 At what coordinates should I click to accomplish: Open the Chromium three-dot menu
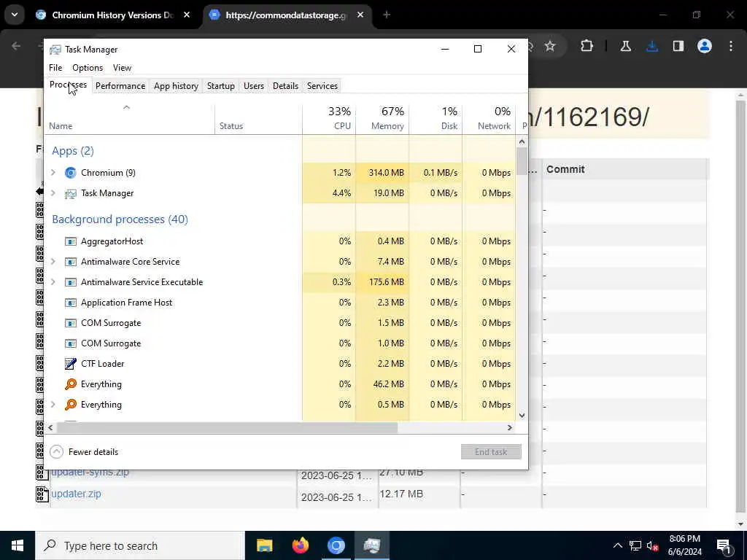click(731, 46)
